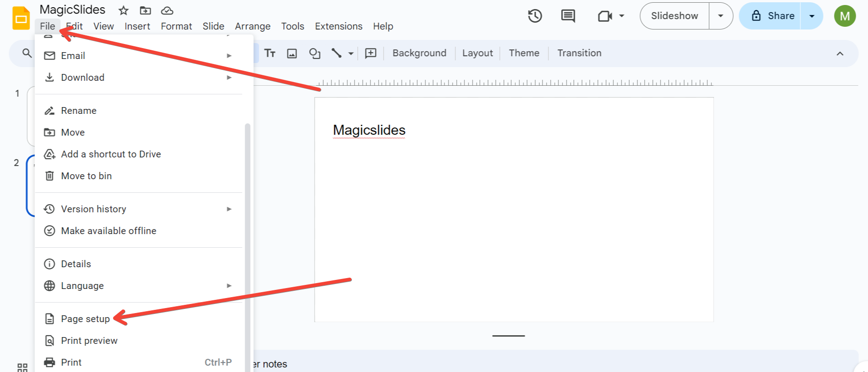Viewport: 868px width, 372px height.
Task: Expand the video call dropdown arrow
Action: click(622, 16)
